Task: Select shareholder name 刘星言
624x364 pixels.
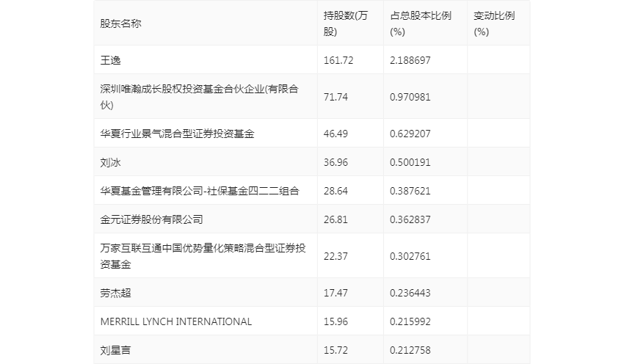Action: pos(115,349)
